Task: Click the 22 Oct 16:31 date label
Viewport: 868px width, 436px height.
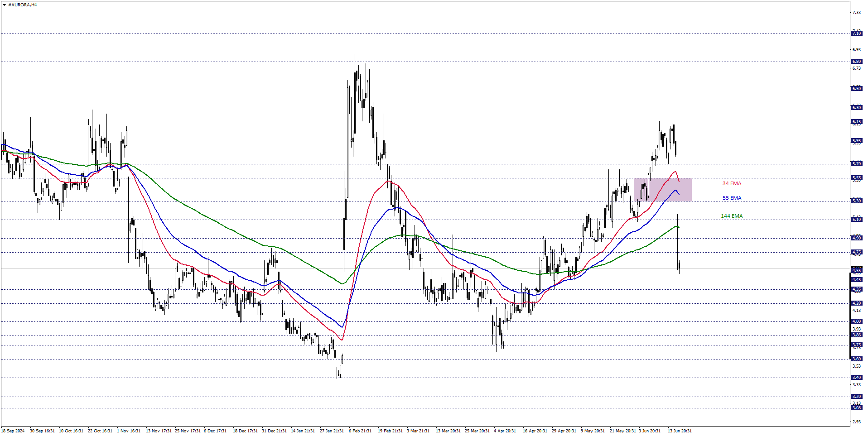Action: (x=100, y=431)
